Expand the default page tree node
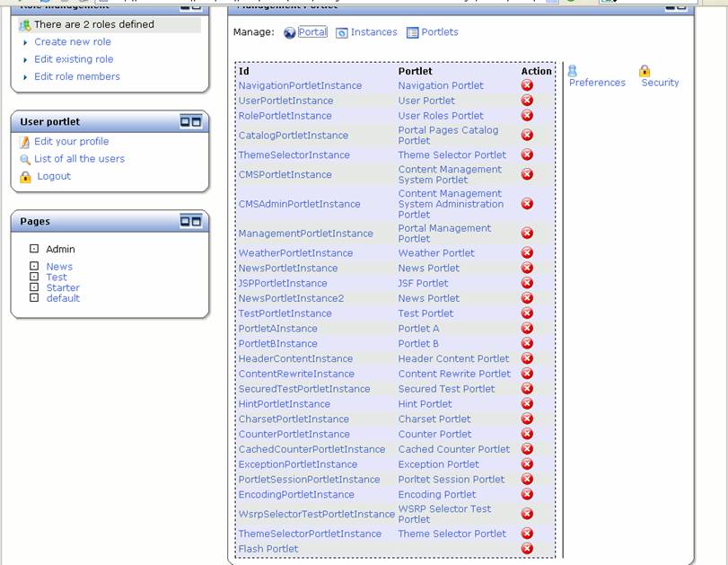This screenshot has width=728, height=565. pos(34,297)
